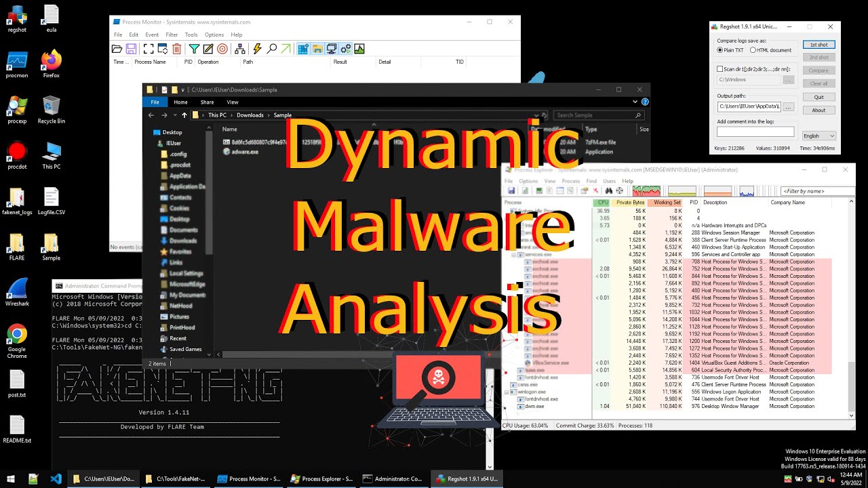
Task: Click Up arrow in File Explorer
Action: coord(184,115)
